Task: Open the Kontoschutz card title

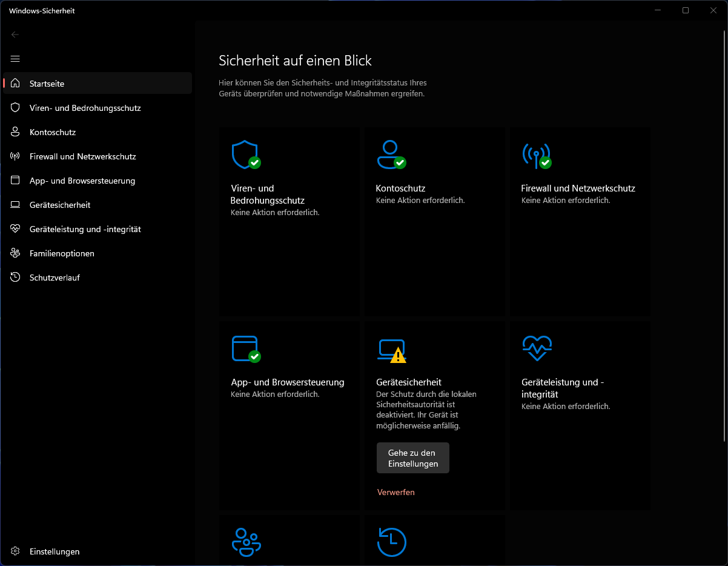Action: (x=400, y=188)
